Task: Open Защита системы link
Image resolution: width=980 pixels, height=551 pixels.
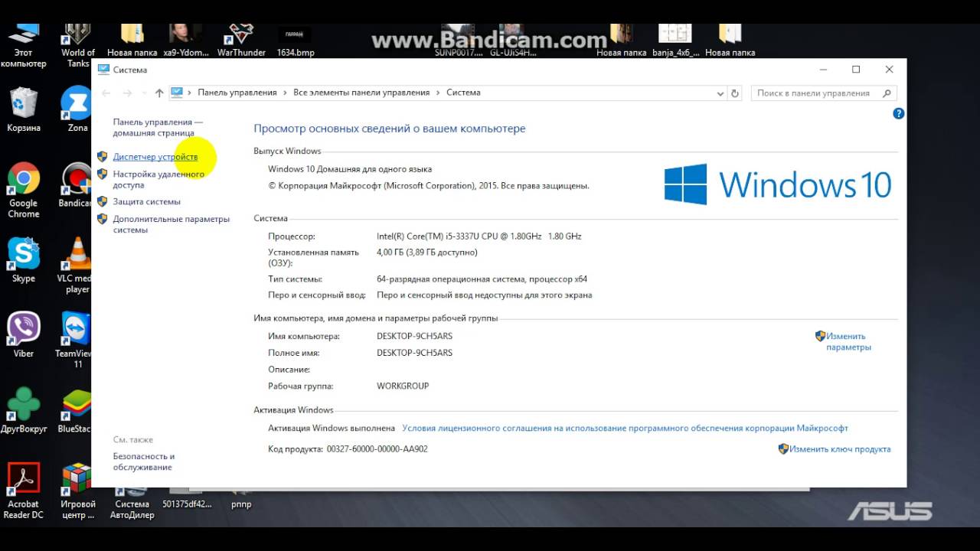Action: [x=146, y=202]
